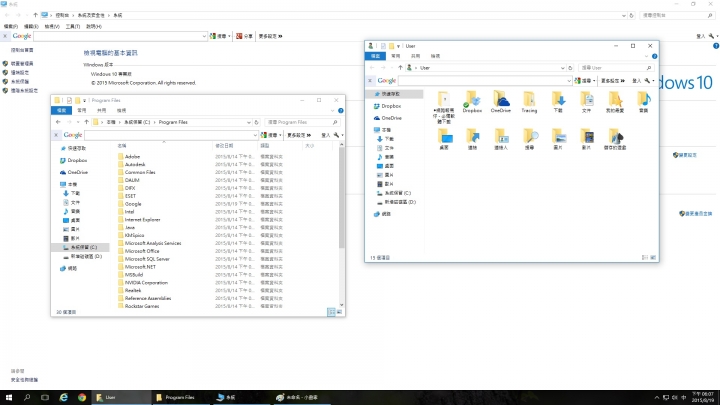This screenshot has width=720, height=405.
Task: Open the blue File tab in Program Files window
Action: point(62,111)
